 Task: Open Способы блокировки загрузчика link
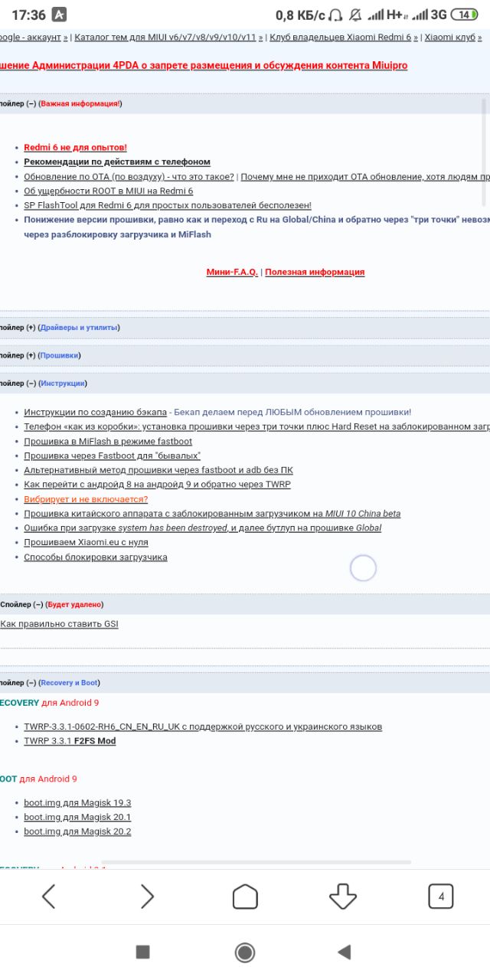[x=96, y=557]
